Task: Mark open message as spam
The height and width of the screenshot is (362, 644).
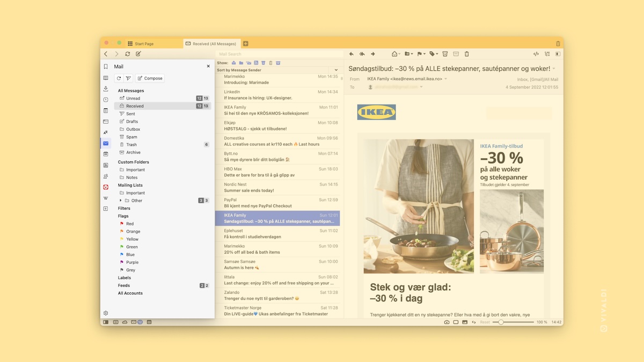Action: 445,54
